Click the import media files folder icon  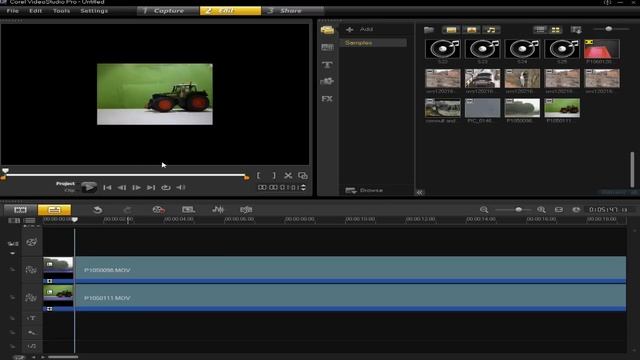pos(429,30)
